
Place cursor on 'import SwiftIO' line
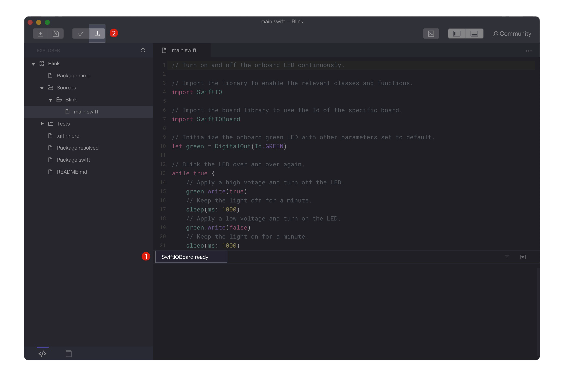pos(197,92)
